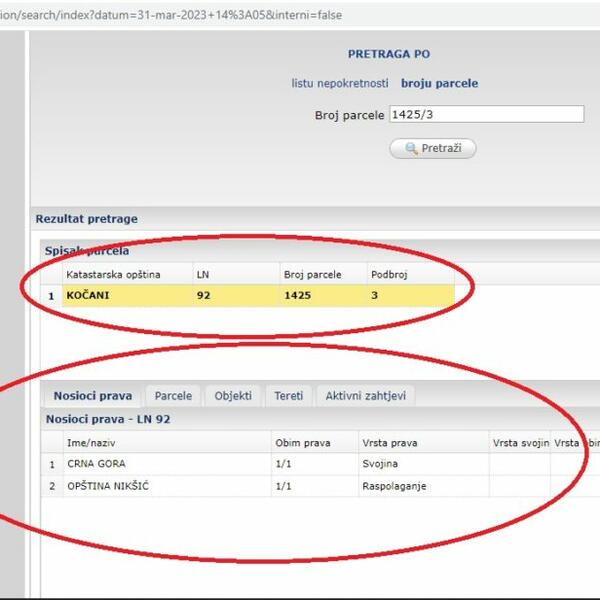Viewport: 600px width, 600px height.
Task: Open the Aktivni zahtjevi tab
Action: point(366,396)
